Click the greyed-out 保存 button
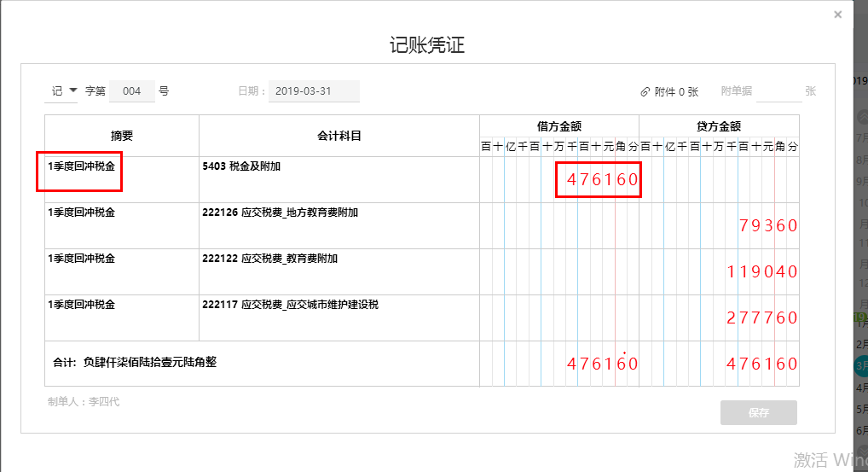This screenshot has width=868, height=472. pyautogui.click(x=758, y=413)
